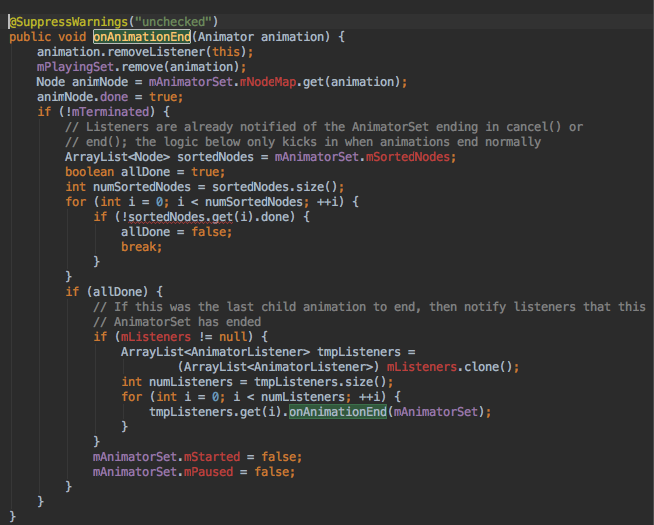Click the tmpListeners variable declaration name
The height and width of the screenshot is (525, 654).
click(359, 352)
